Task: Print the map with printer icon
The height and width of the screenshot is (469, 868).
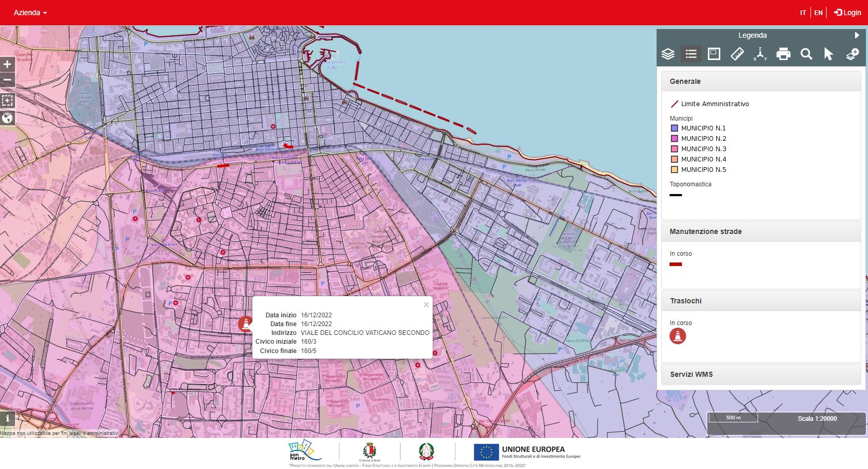Action: [x=784, y=54]
